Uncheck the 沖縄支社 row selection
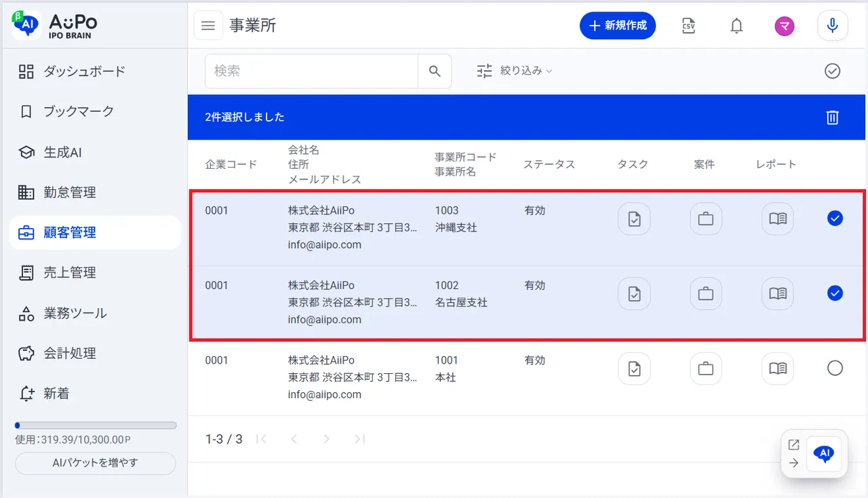This screenshot has height=498, width=868. click(835, 218)
